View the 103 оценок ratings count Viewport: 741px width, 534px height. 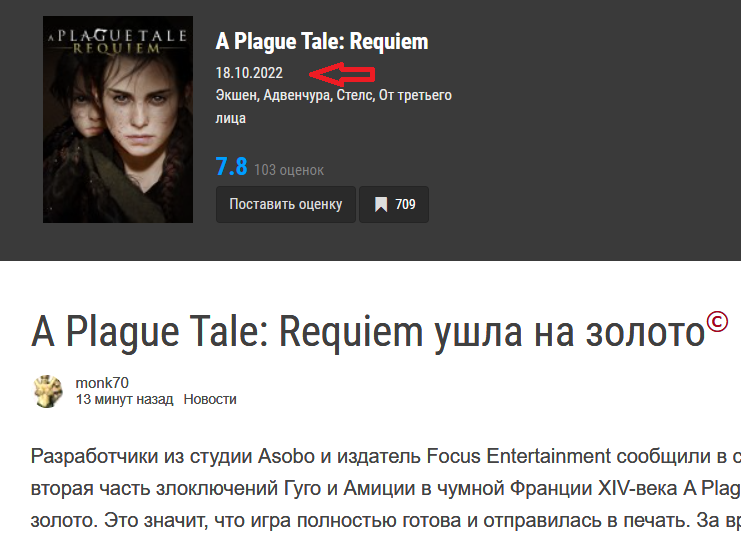tap(289, 170)
